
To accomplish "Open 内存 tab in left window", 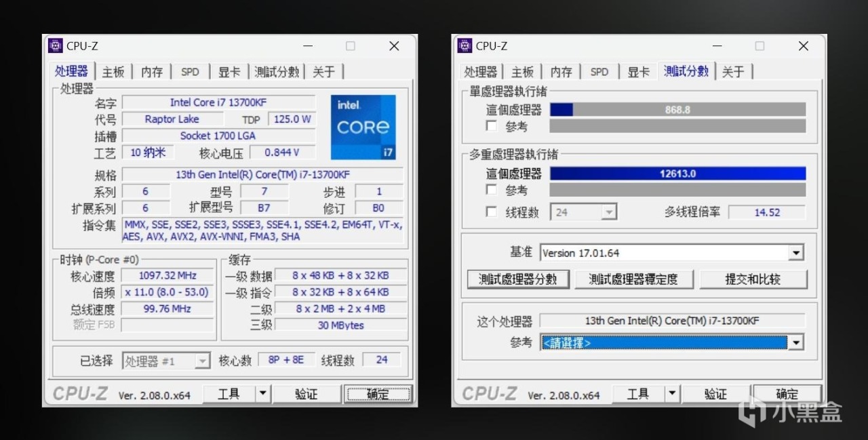I will tap(152, 72).
